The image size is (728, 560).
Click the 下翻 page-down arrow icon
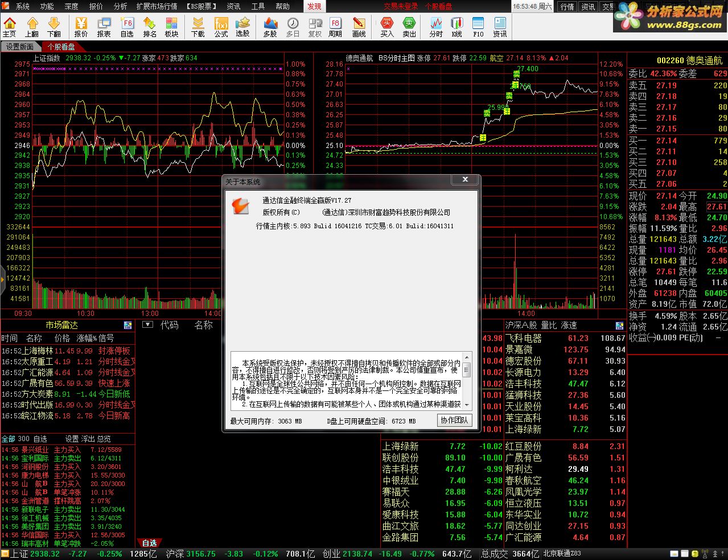tap(54, 27)
